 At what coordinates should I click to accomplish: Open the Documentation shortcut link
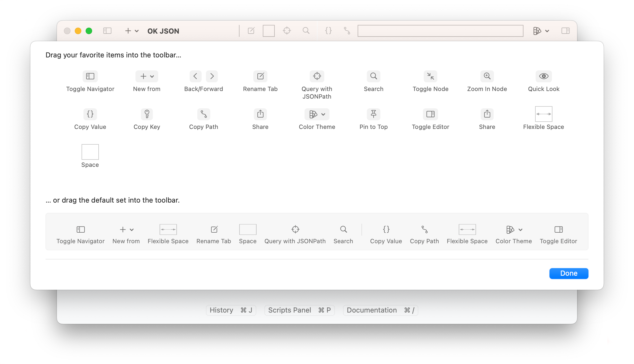pos(380,310)
